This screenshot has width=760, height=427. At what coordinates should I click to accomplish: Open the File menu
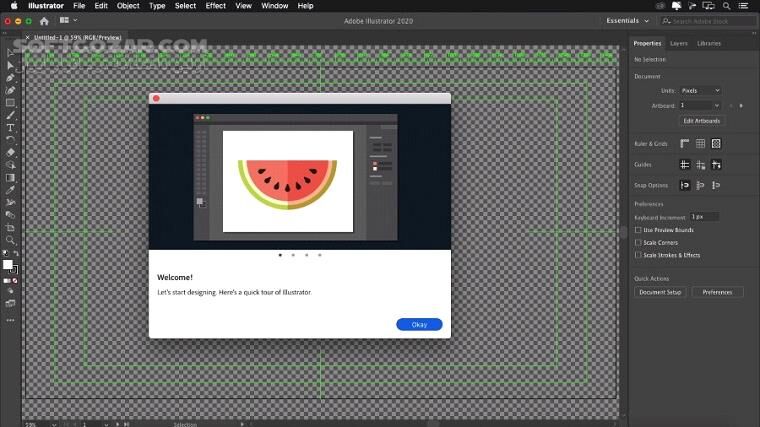tap(79, 6)
